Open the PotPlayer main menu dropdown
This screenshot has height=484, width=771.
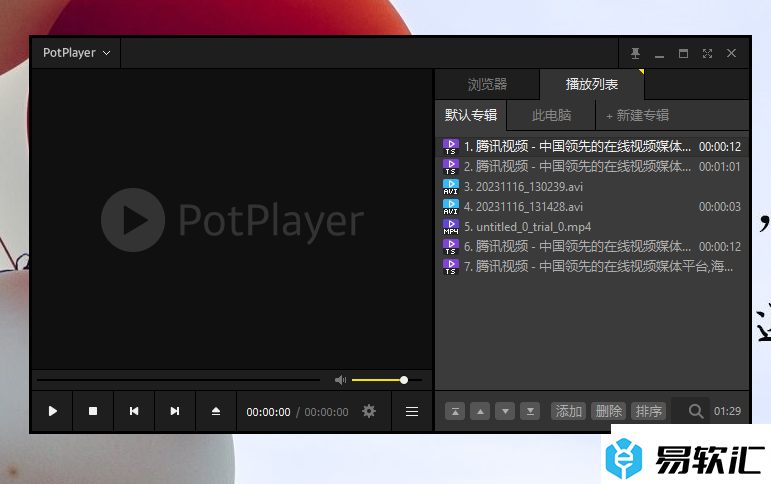click(76, 53)
